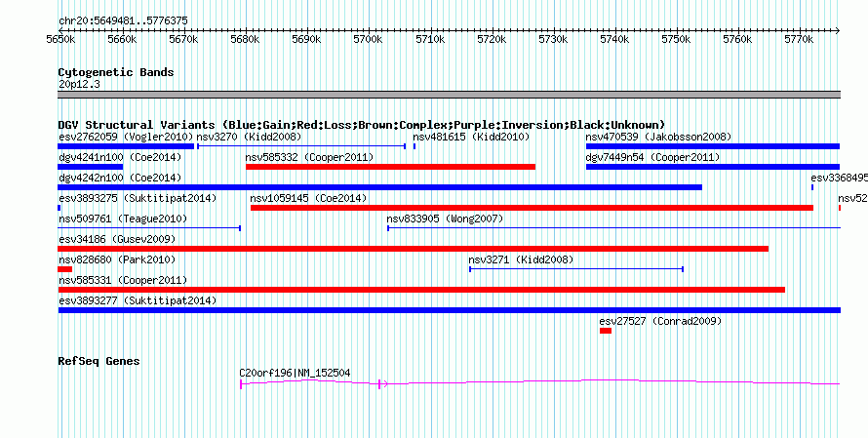Viewport: 868px width, 438px height.
Task: Open the nsv828680 (Park2010) label
Action: (x=117, y=259)
